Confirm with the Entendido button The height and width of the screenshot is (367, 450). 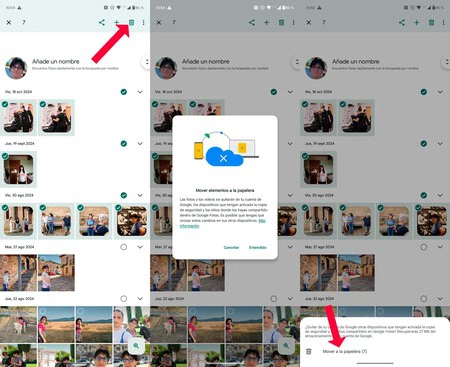258,247
